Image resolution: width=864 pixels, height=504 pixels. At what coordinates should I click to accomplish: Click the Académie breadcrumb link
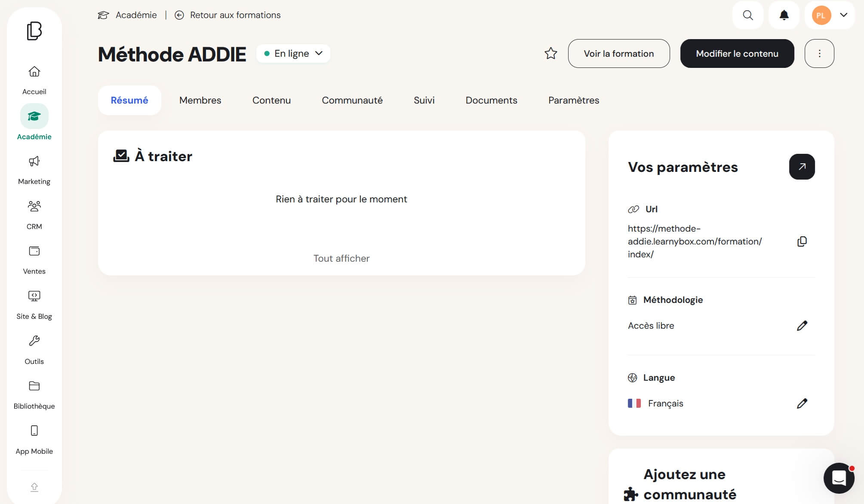pos(136,15)
